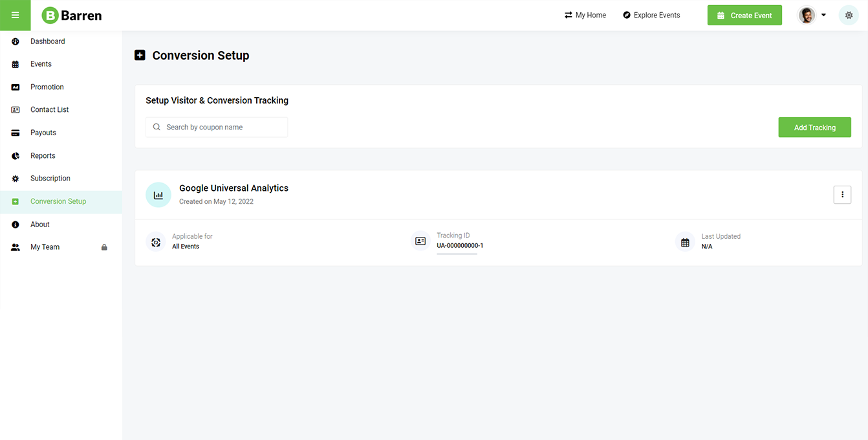The image size is (868, 440).
Task: Go to Events in the sidebar
Action: [x=41, y=64]
